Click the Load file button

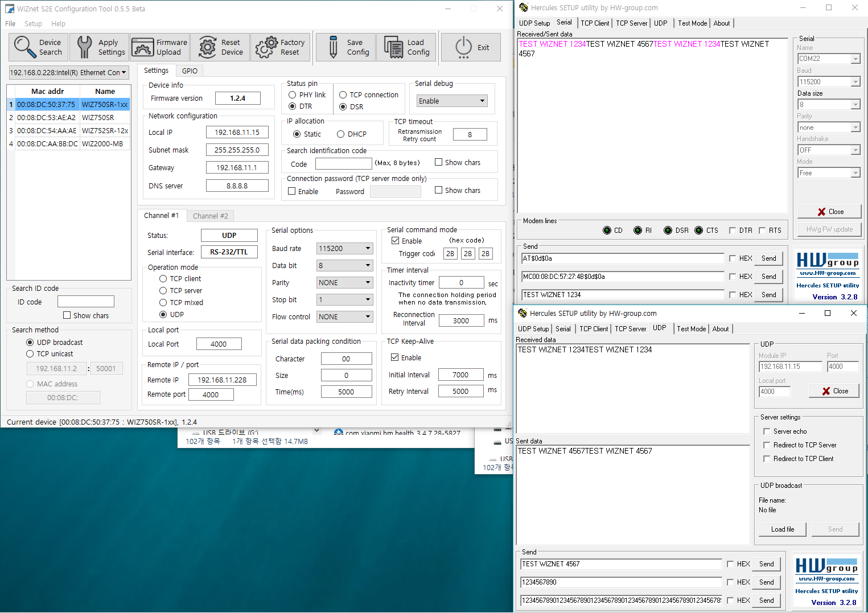783,529
